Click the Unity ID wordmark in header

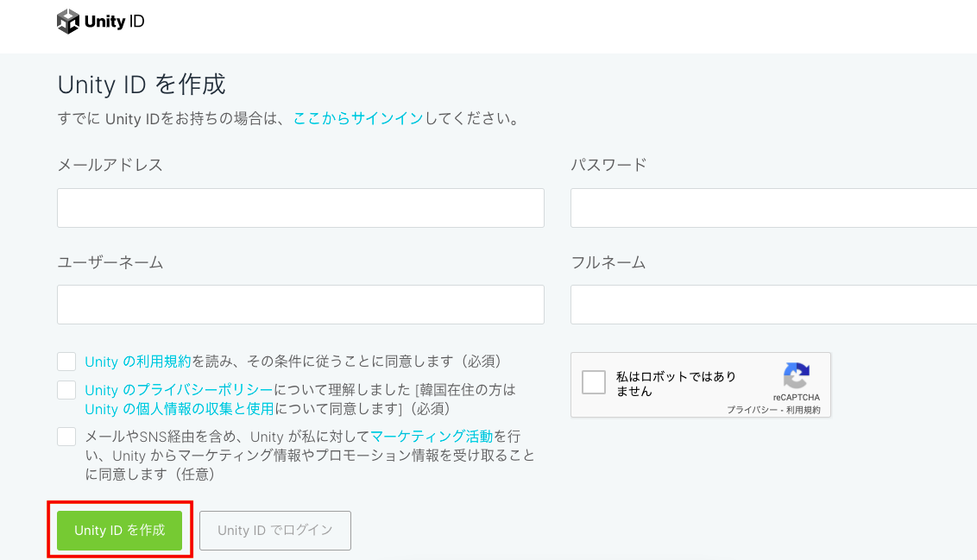[114, 22]
